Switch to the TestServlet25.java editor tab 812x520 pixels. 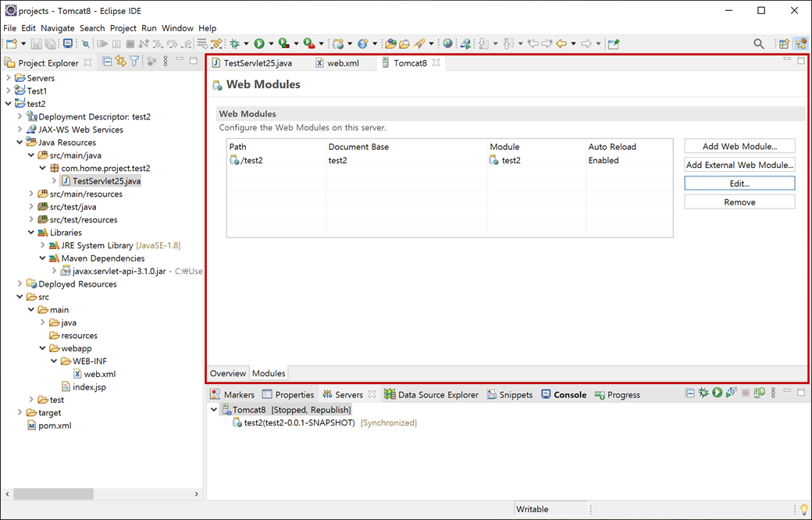click(252, 63)
